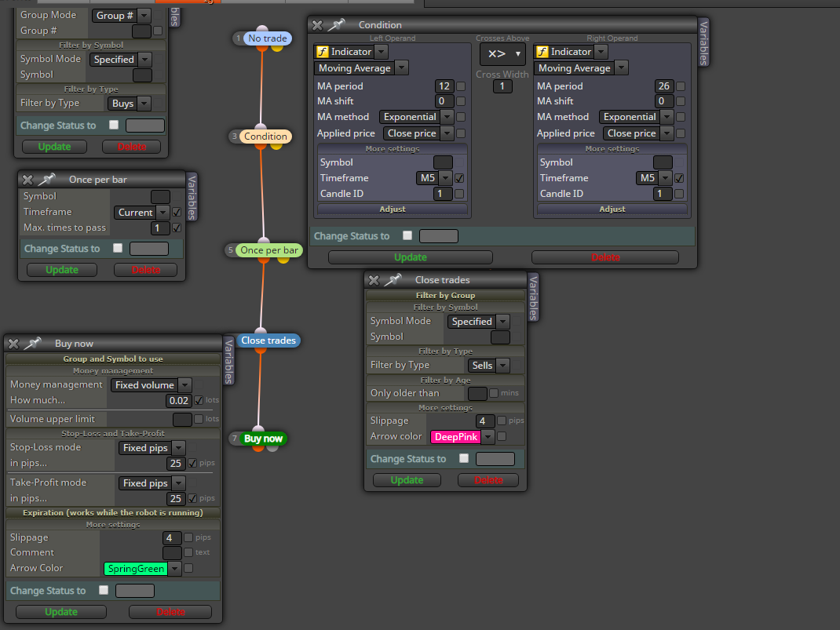
Task: Click the pushpin on Buy now panel
Action: 33,343
